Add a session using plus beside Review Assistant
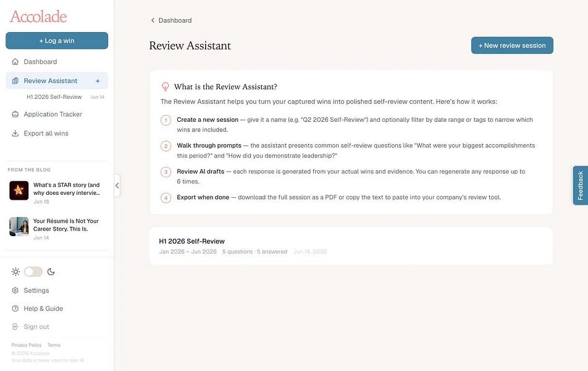Image resolution: width=588 pixels, height=371 pixels. tap(98, 81)
